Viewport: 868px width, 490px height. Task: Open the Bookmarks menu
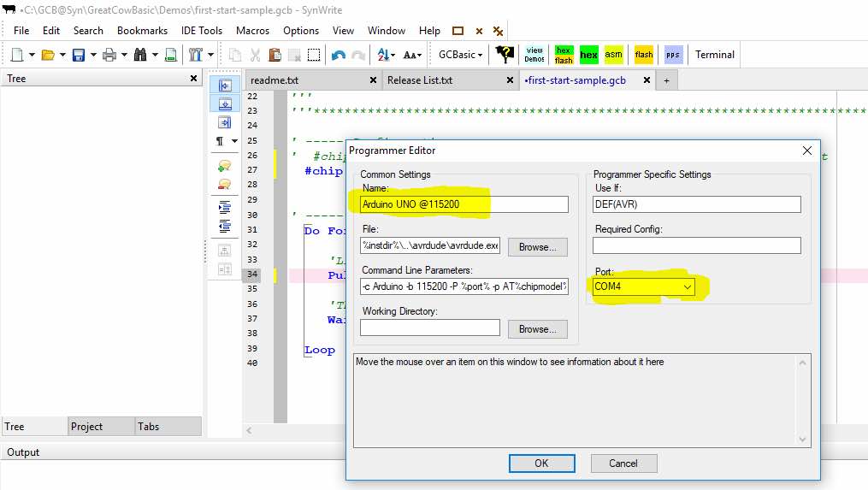click(x=142, y=31)
